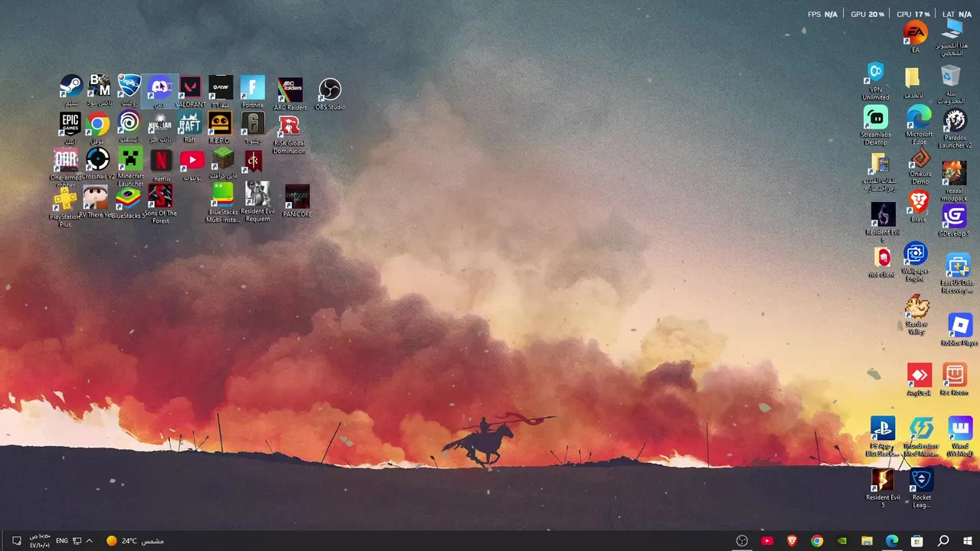Open the Resident Evil 6 shortcut
The width and height of the screenshot is (980, 551).
pyautogui.click(x=883, y=222)
